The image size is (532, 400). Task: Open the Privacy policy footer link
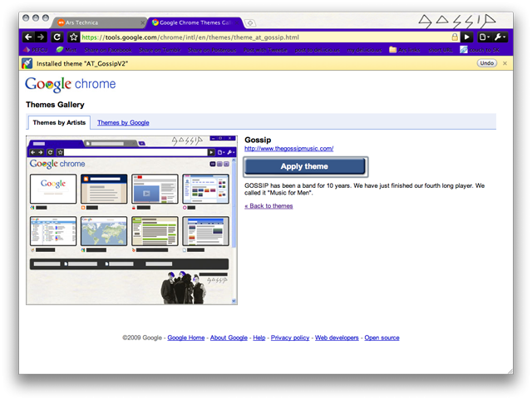click(x=290, y=338)
